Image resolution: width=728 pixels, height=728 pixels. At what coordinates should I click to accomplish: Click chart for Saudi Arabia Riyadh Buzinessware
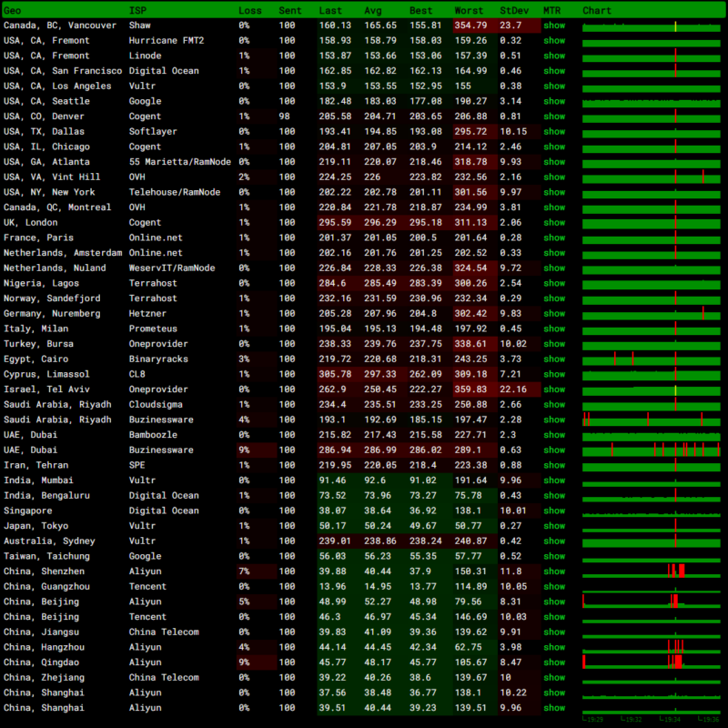pyautogui.click(x=651, y=420)
